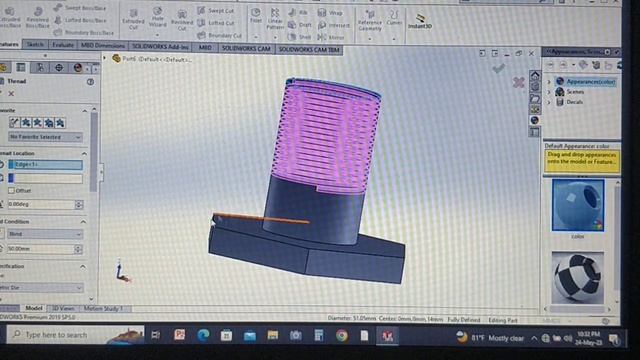Select the checkered ball appearance thumbnail
This screenshot has width=640, height=360.
[578, 278]
